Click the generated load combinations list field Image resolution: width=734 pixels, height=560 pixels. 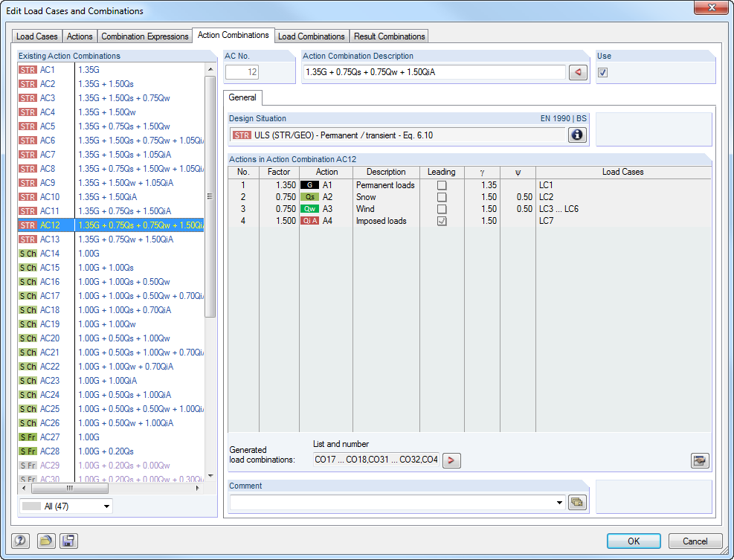(376, 460)
